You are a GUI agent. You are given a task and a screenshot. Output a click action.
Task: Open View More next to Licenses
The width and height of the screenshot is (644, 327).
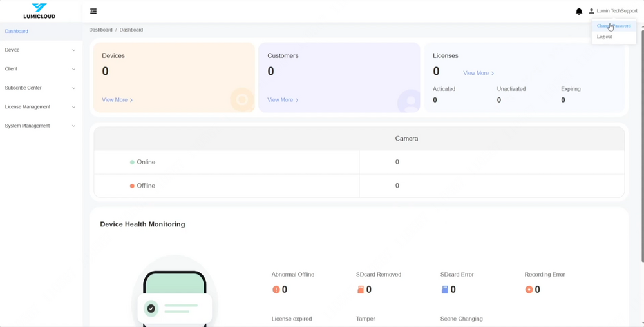point(478,73)
